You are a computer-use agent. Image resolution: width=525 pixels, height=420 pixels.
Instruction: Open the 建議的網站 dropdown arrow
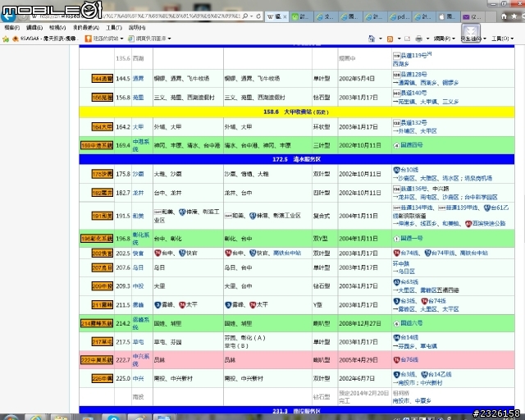121,39
